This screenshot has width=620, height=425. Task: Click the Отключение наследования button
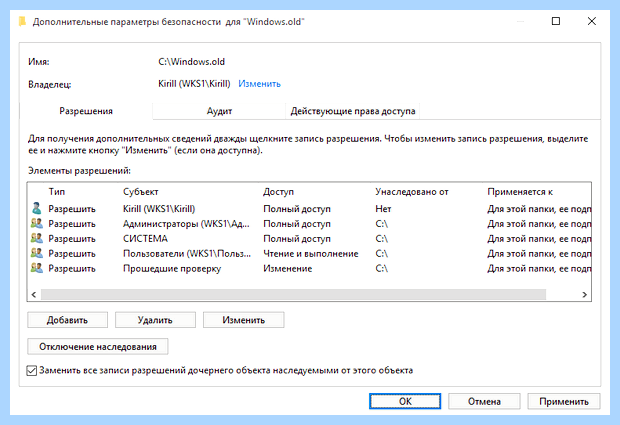click(98, 347)
